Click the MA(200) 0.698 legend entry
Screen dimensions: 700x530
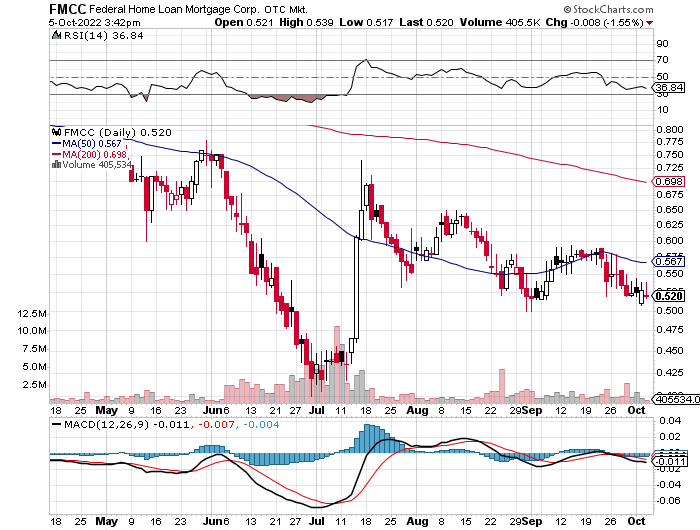point(90,154)
